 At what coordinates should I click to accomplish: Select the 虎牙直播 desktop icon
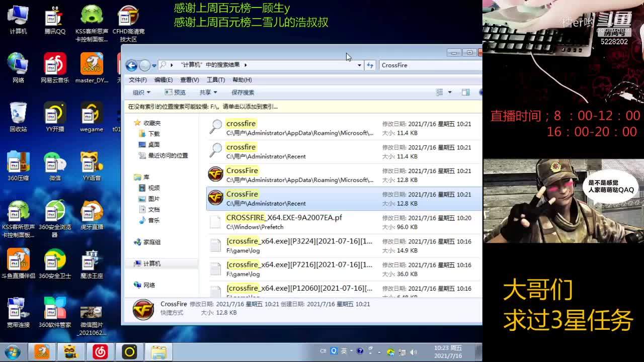coord(92,215)
